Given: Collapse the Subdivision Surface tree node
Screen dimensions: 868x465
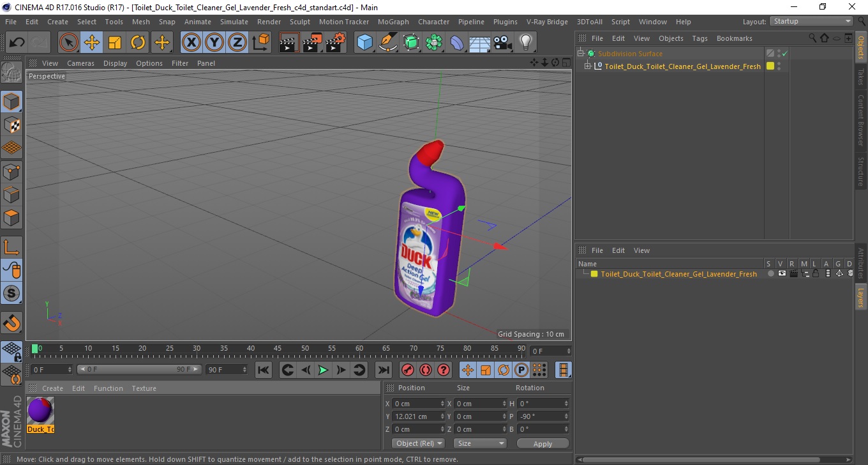Looking at the screenshot, I should pyautogui.click(x=580, y=54).
